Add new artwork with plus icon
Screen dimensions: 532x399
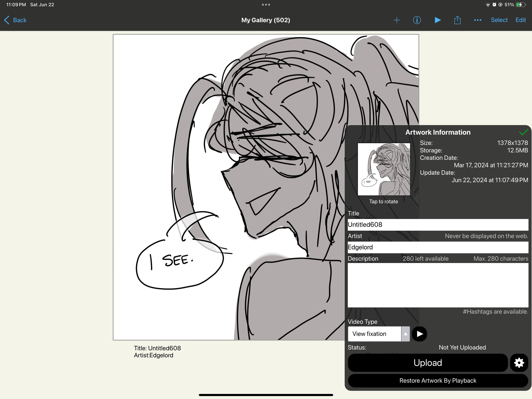coord(397,20)
